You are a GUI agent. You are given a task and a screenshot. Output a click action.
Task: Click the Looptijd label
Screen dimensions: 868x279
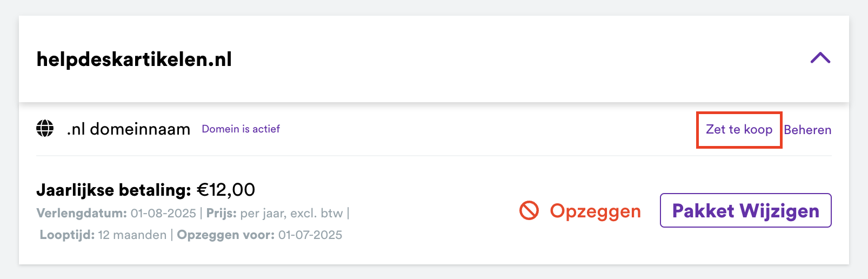pos(67,235)
